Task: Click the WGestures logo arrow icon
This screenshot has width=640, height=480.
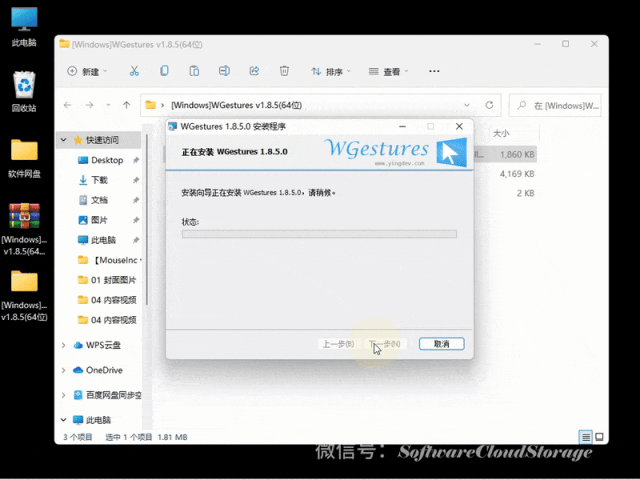Action: (x=451, y=152)
